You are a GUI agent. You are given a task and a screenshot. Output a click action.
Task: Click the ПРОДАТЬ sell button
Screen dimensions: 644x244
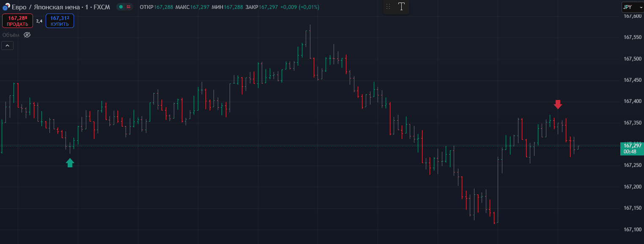point(17,21)
